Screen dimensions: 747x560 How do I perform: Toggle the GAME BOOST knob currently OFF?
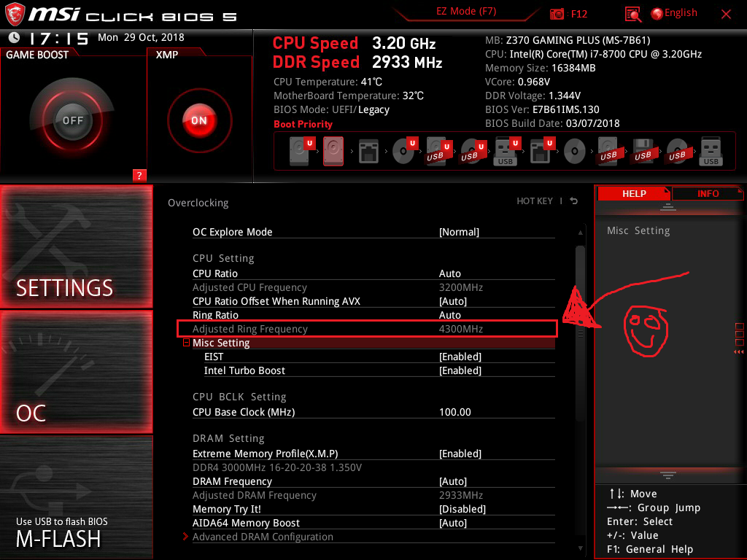(72, 120)
